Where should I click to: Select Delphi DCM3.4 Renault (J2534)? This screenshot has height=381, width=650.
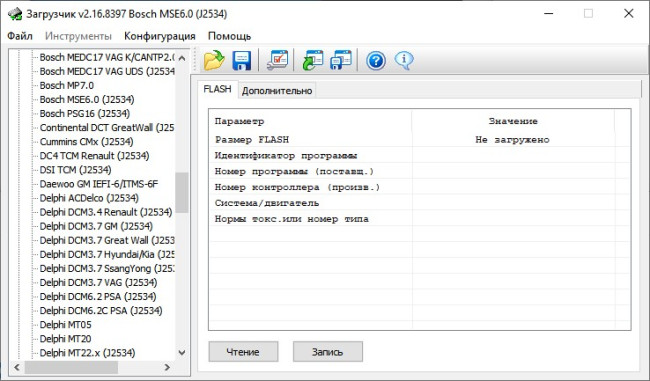tap(106, 212)
